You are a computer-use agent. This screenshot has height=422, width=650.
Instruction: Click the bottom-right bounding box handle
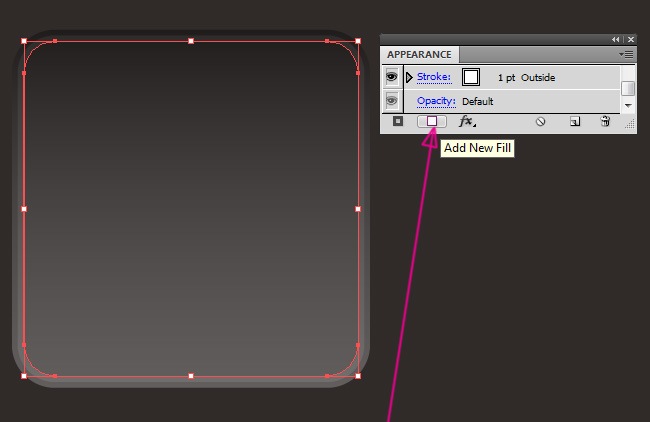click(x=358, y=376)
